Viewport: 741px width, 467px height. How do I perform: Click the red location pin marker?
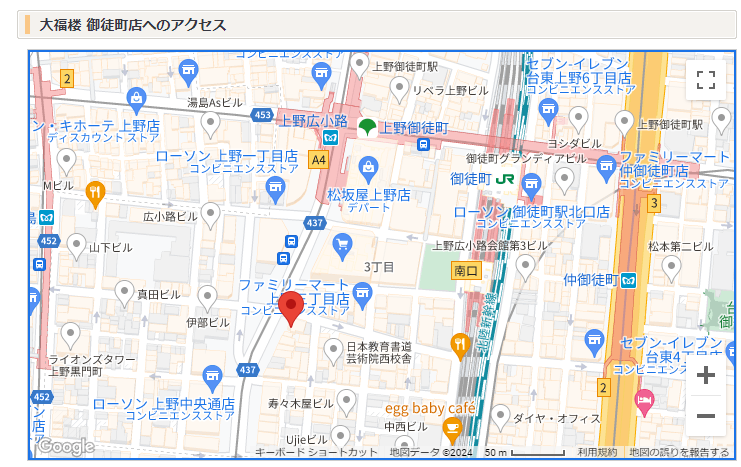[291, 309]
